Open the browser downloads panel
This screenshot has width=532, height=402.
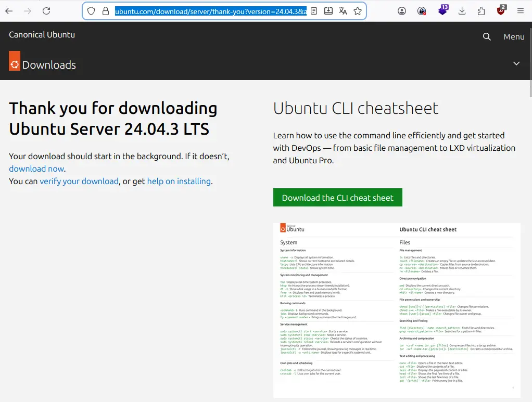[x=462, y=11]
